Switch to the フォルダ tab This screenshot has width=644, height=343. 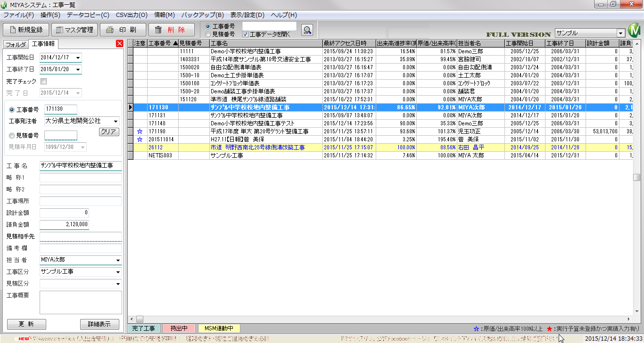16,45
